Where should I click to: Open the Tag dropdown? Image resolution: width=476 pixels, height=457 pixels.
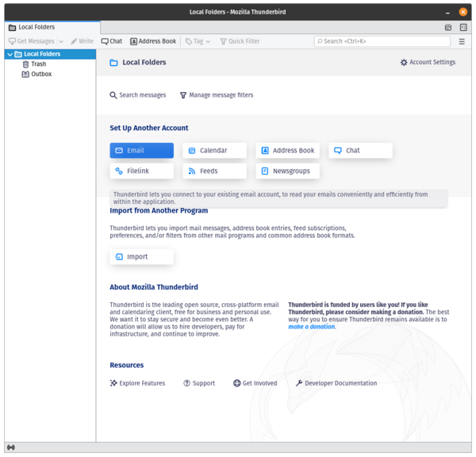198,41
